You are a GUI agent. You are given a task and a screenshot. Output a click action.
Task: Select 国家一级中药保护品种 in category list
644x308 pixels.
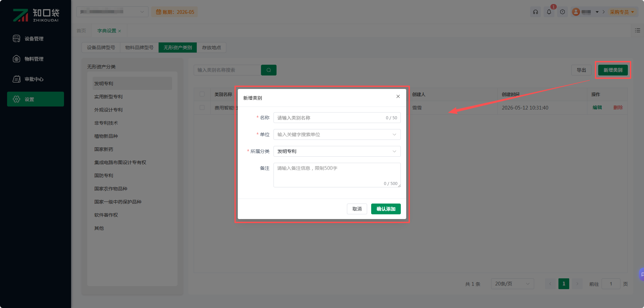132,202
